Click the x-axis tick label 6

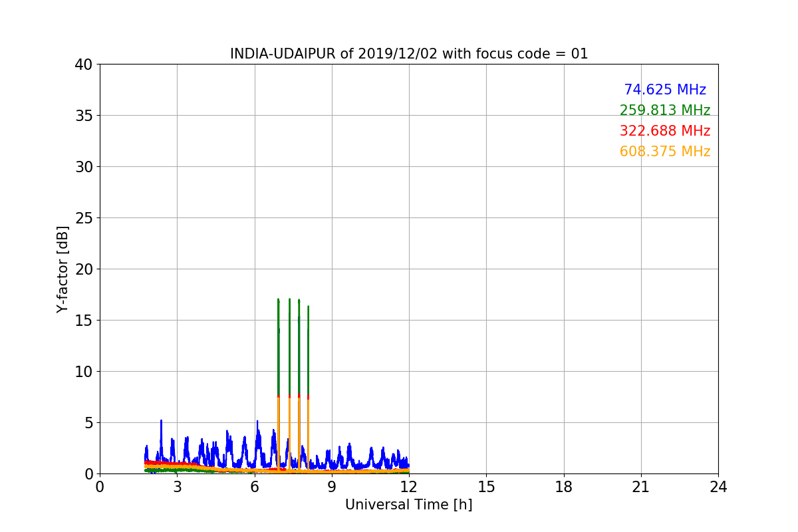tap(255, 487)
